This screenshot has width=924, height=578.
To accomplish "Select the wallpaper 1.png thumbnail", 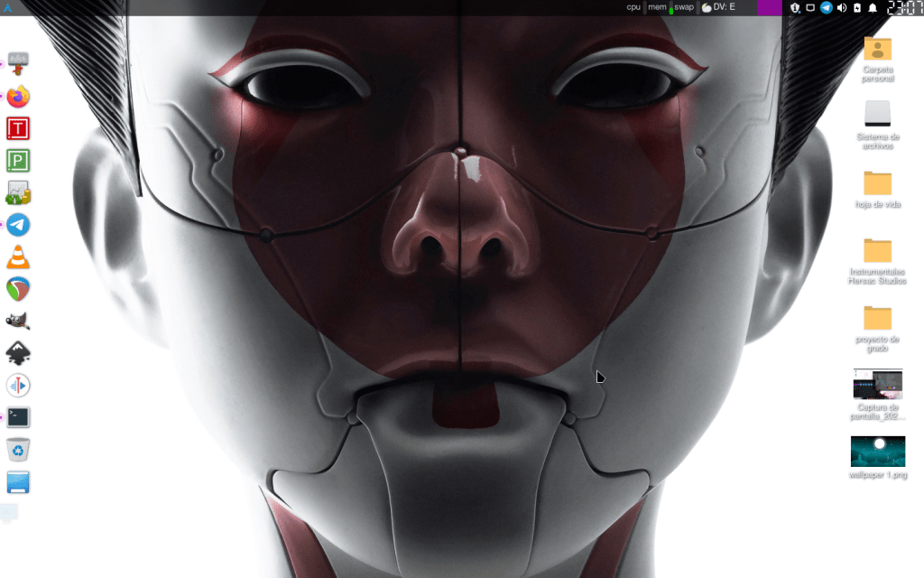I will click(x=877, y=452).
